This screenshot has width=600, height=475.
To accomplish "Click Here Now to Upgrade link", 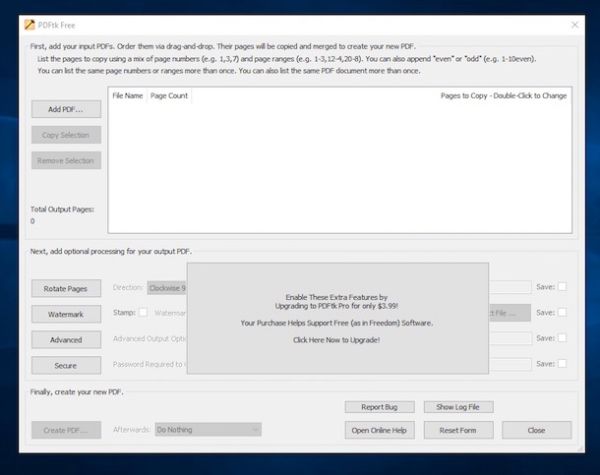I will coord(336,340).
